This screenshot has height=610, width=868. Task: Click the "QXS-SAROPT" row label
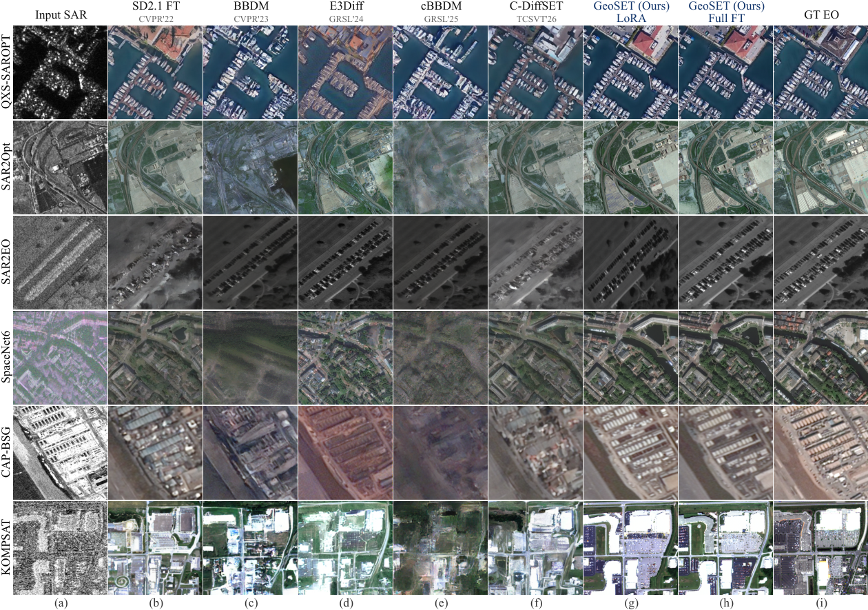[7, 72]
